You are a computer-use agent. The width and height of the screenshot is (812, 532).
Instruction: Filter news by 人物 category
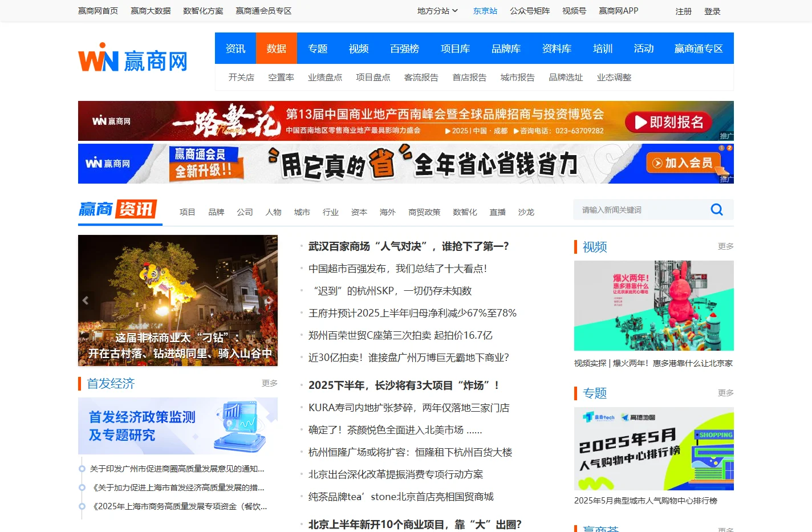(273, 212)
